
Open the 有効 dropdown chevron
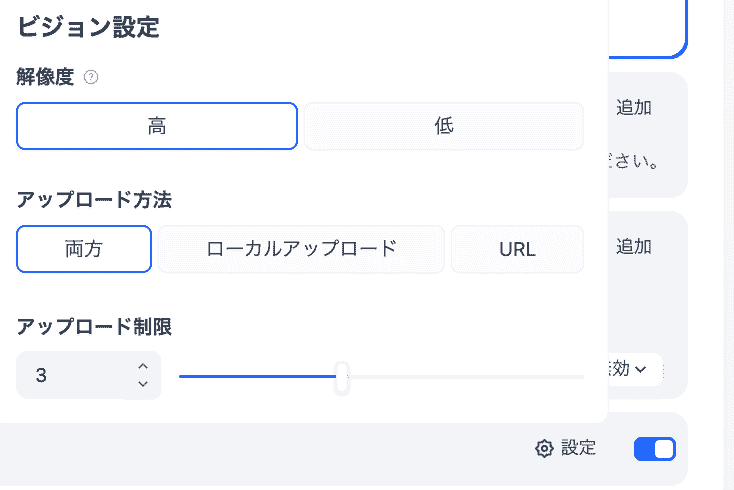[641, 369]
